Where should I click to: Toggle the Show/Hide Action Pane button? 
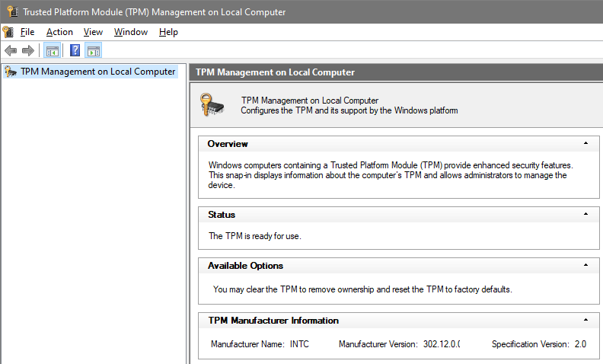coord(94,51)
